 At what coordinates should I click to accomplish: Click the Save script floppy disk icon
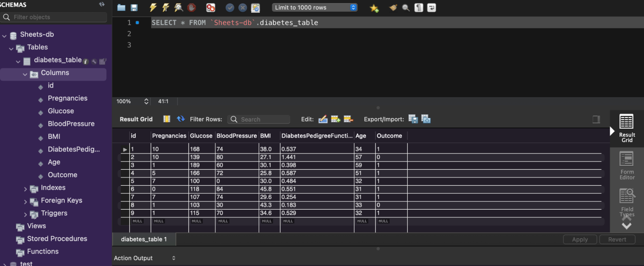pyautogui.click(x=134, y=7)
